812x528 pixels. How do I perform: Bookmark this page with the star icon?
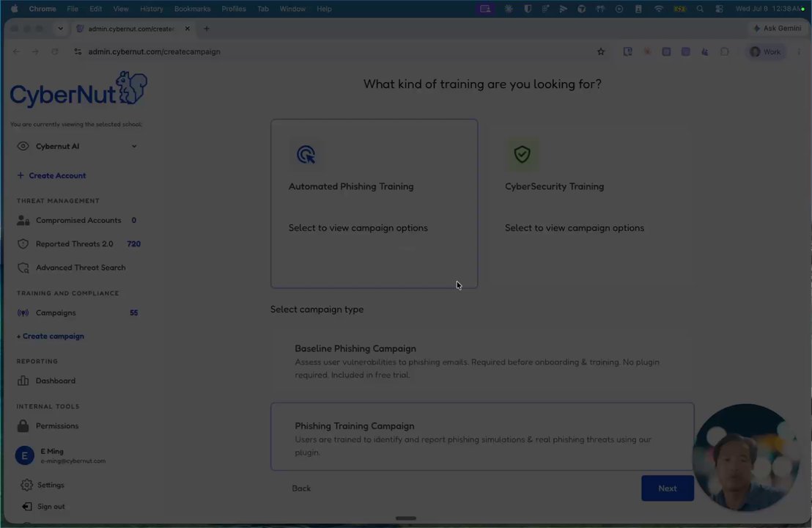coord(601,52)
